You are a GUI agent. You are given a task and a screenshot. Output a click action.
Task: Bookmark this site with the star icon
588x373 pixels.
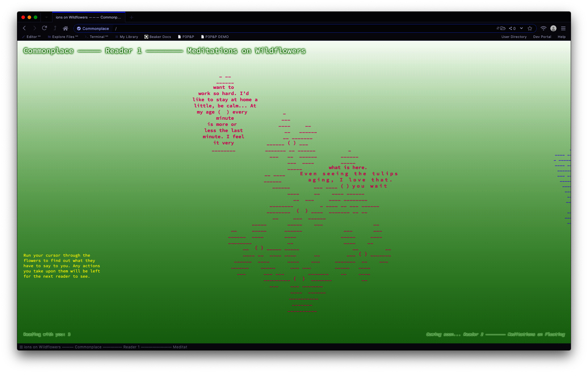click(530, 28)
